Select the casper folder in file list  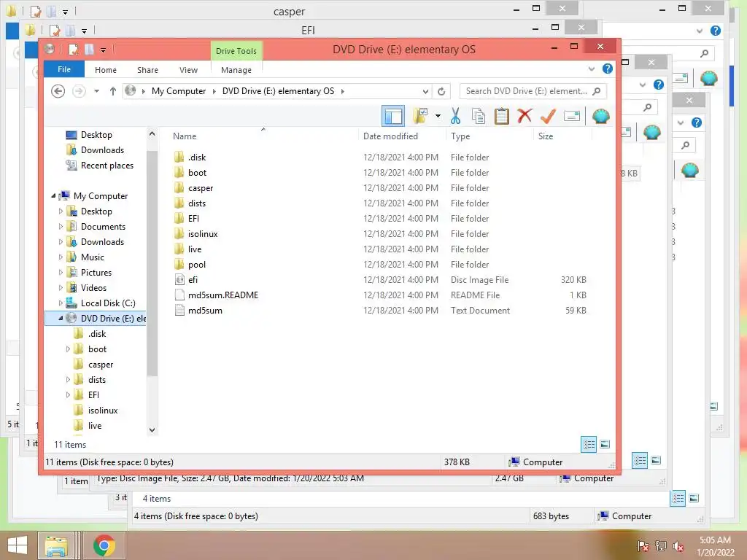[201, 188]
